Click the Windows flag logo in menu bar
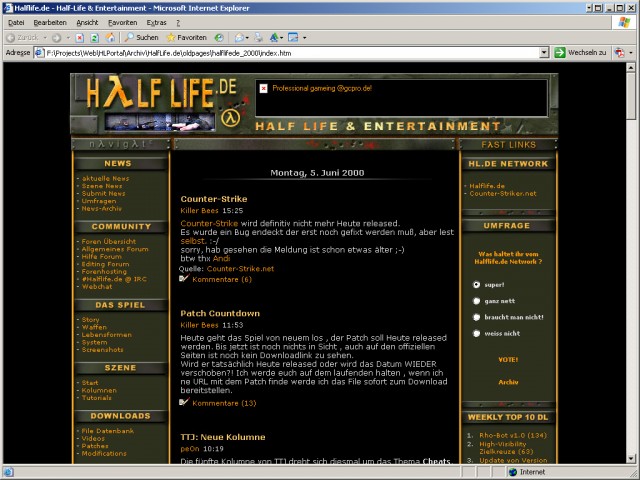The height and width of the screenshot is (480, 640). click(624, 22)
